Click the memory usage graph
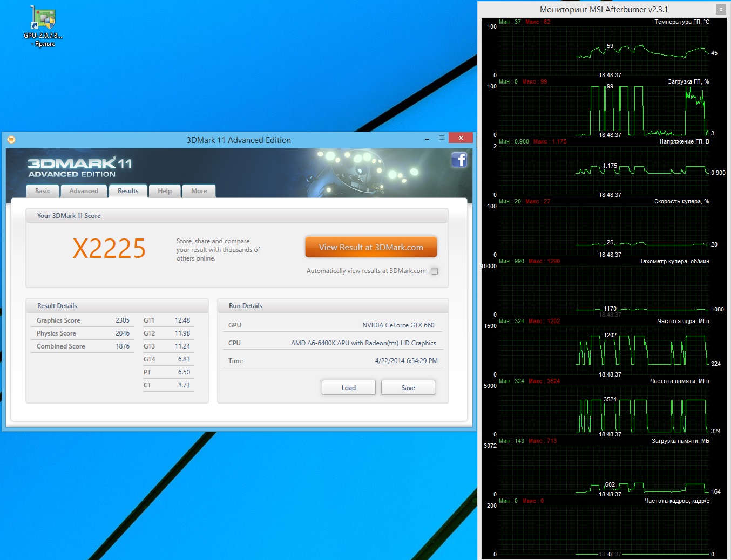 tap(604, 470)
